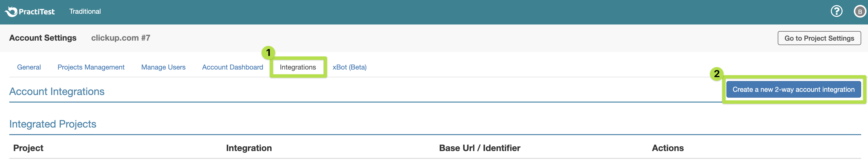Select the Account Dashboard tab
868x164 pixels.
(233, 67)
